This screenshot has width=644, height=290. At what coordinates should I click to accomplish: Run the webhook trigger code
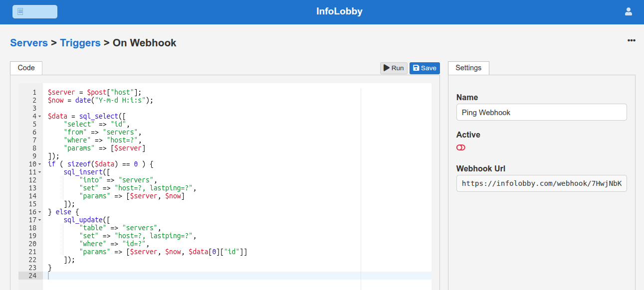point(394,68)
